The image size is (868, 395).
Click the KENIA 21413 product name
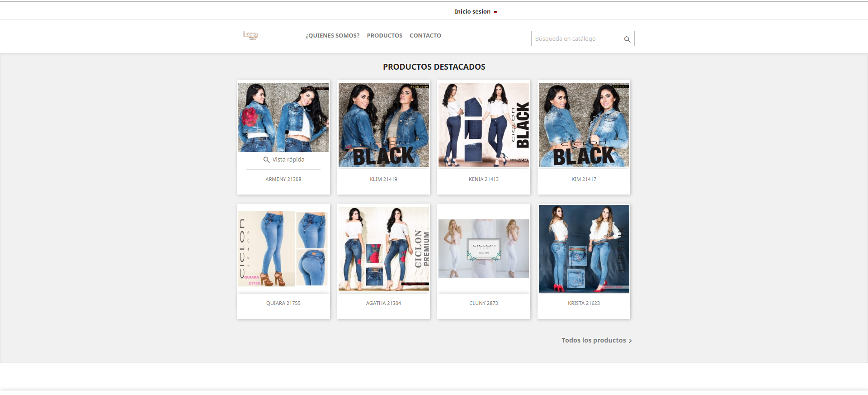tap(484, 180)
